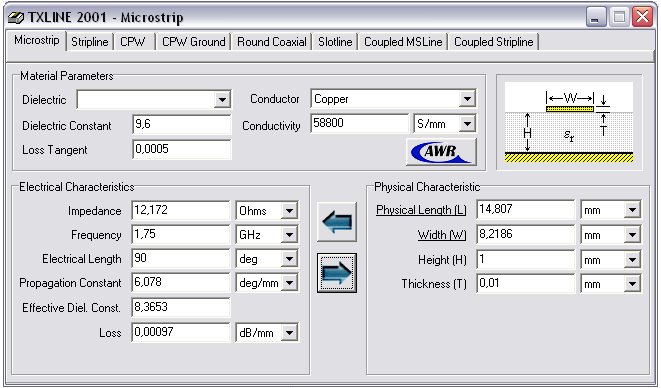The image size is (661, 388).
Task: Expand the Height mm unit dropdown
Action: tap(632, 260)
